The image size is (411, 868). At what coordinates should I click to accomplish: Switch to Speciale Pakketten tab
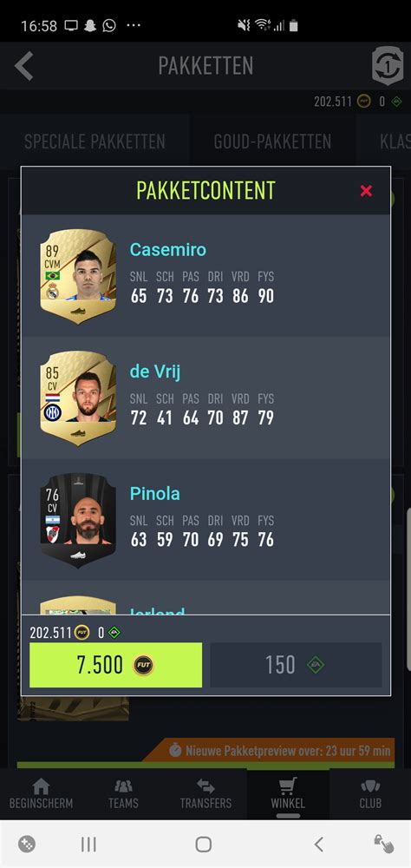tap(95, 141)
